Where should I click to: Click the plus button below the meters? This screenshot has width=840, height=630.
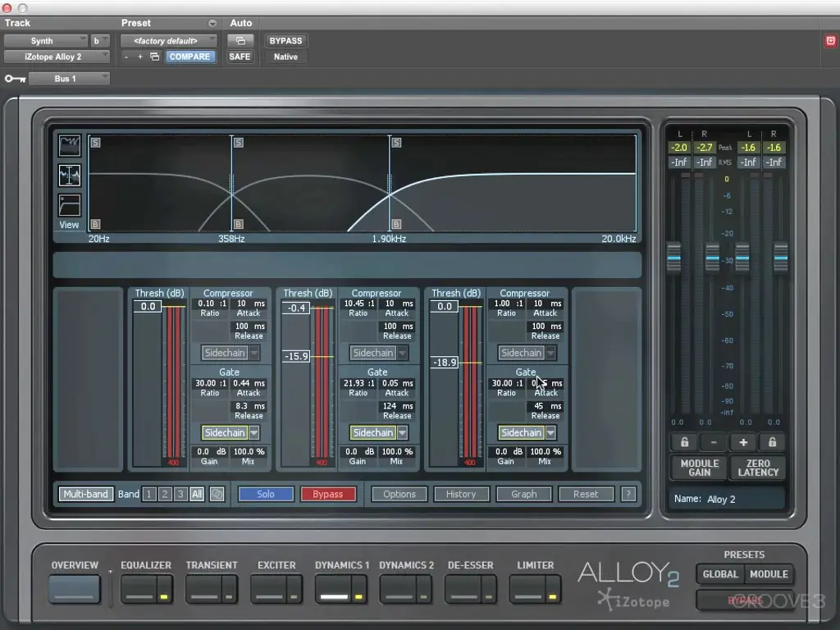coord(743,442)
